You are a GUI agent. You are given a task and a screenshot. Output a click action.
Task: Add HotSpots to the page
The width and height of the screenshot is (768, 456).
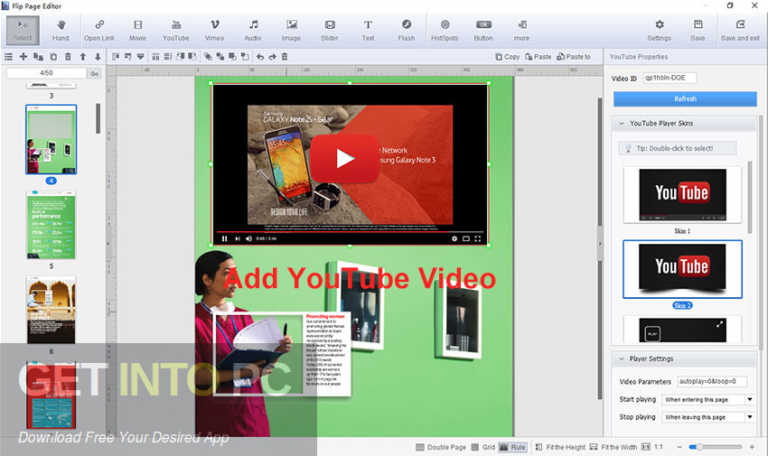[445, 30]
